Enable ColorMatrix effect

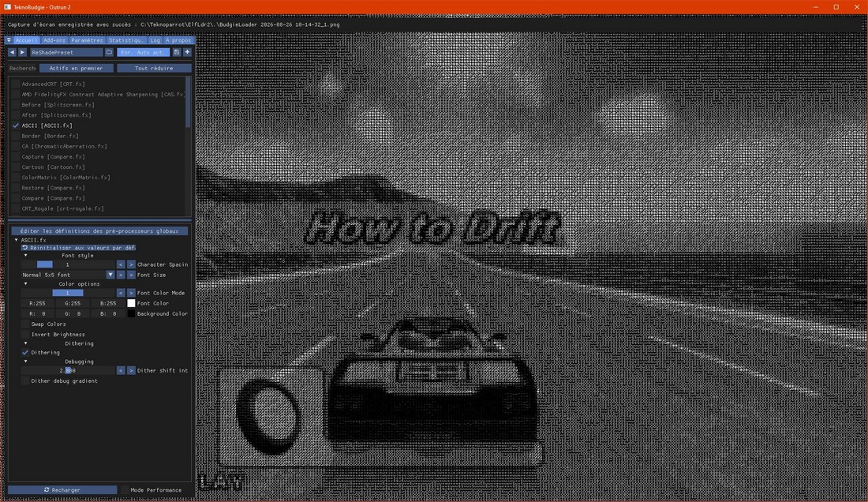click(x=16, y=178)
